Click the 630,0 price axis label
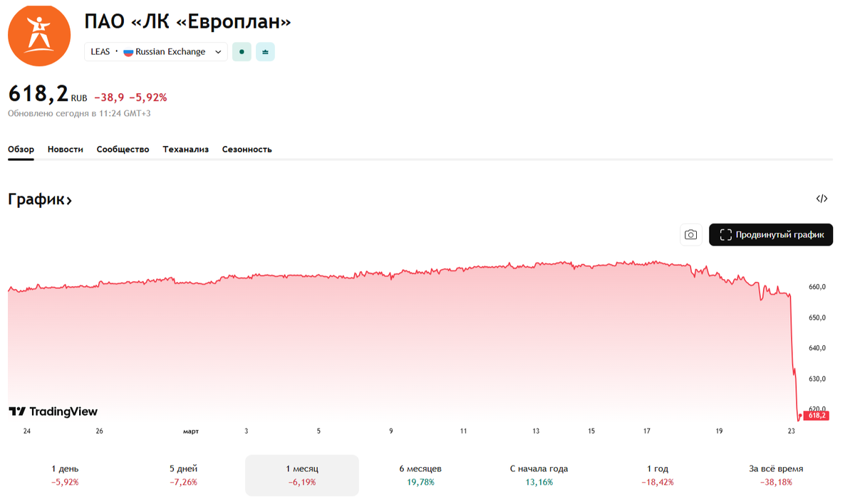 817,379
